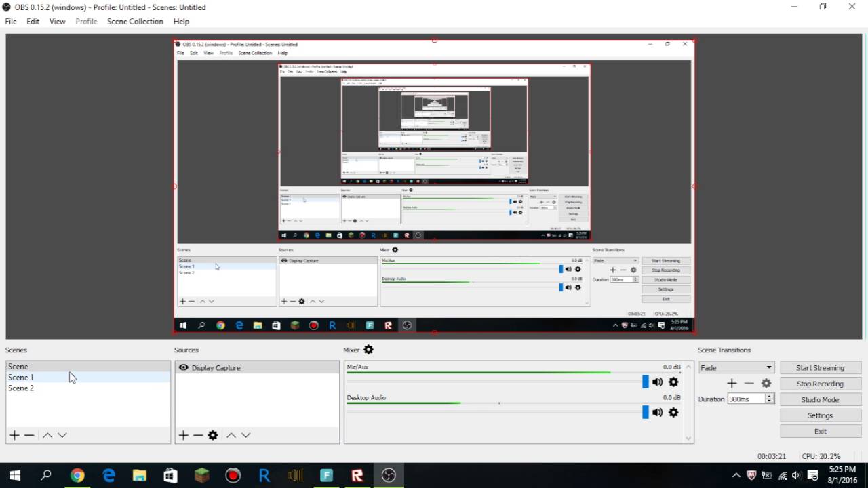Toggle visibility of Display Capture source
Image resolution: width=868 pixels, height=488 pixels.
183,367
